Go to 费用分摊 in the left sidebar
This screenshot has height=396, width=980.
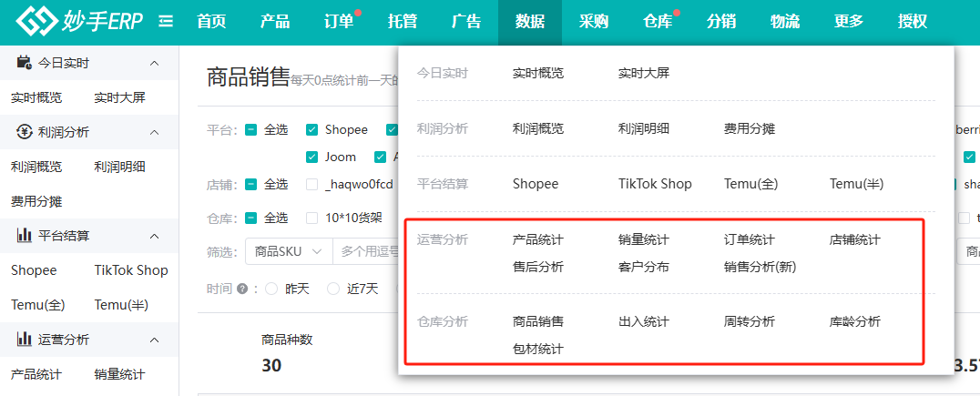pyautogui.click(x=36, y=202)
